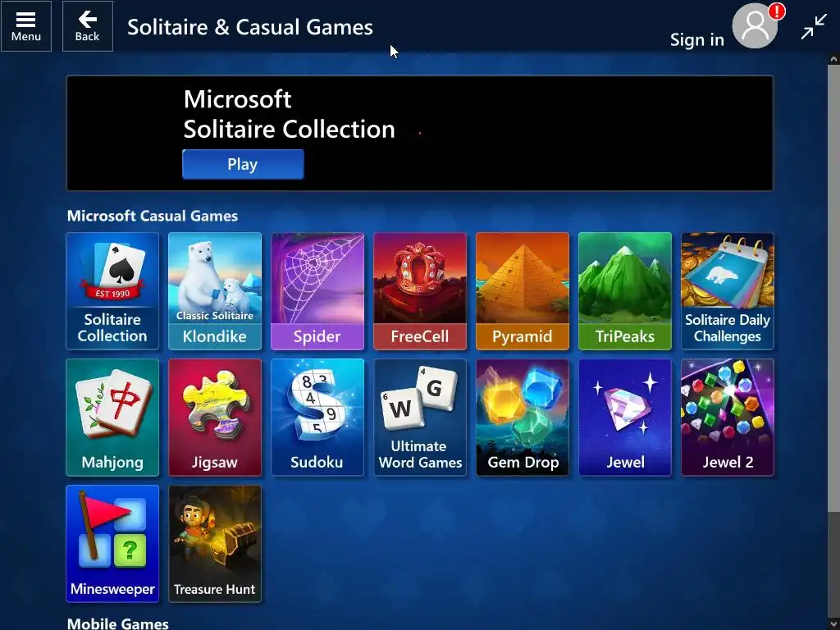Viewport: 840px width, 630px height.
Task: Open Solitaire Daily Challenges tile
Action: click(x=728, y=291)
